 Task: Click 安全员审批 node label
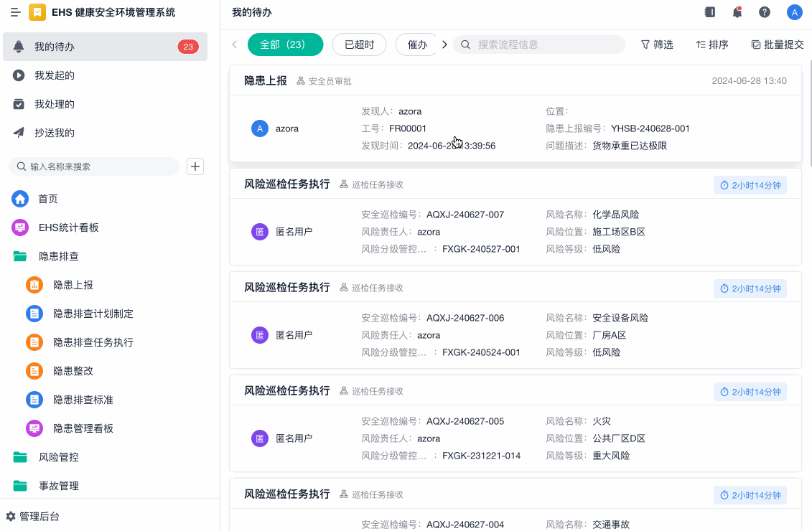click(x=330, y=81)
